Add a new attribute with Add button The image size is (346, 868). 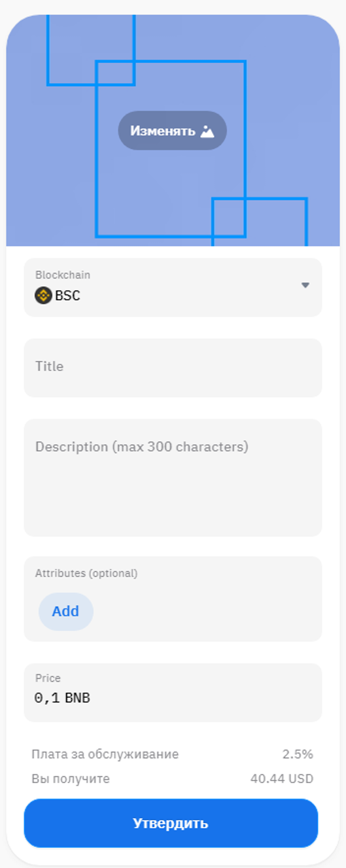click(65, 612)
